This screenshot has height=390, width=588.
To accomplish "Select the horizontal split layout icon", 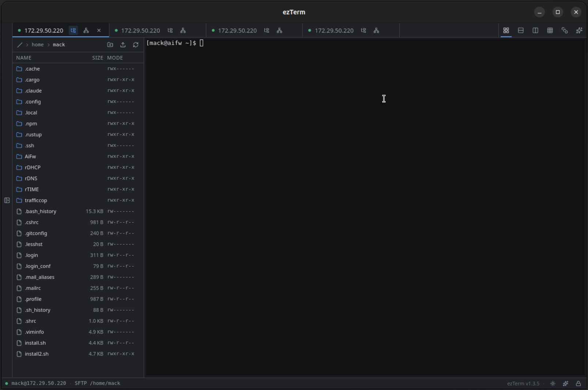I will (521, 30).
